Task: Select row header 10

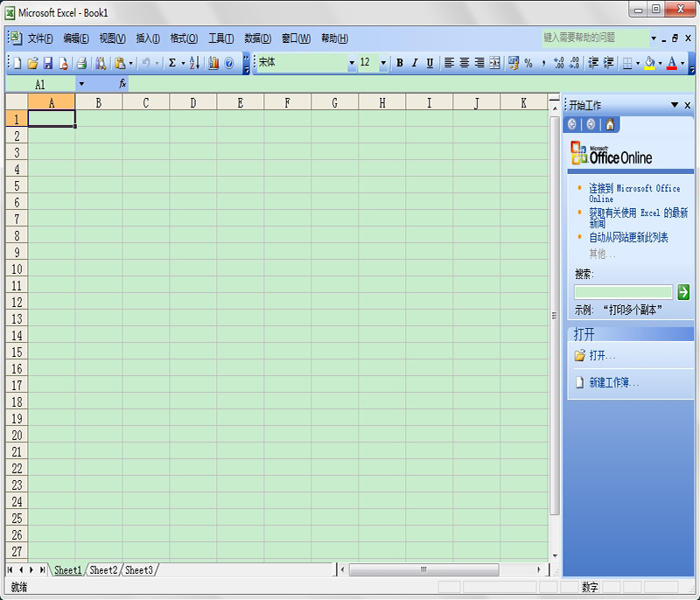Action: coord(17,269)
